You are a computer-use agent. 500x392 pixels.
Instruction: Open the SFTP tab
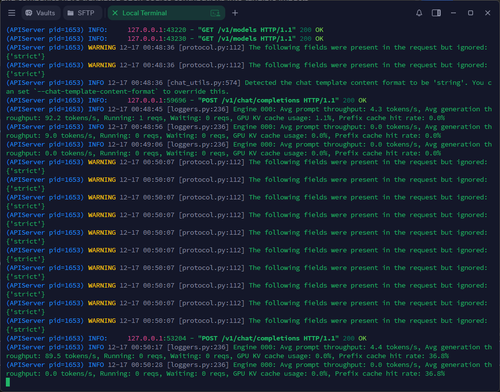81,13
